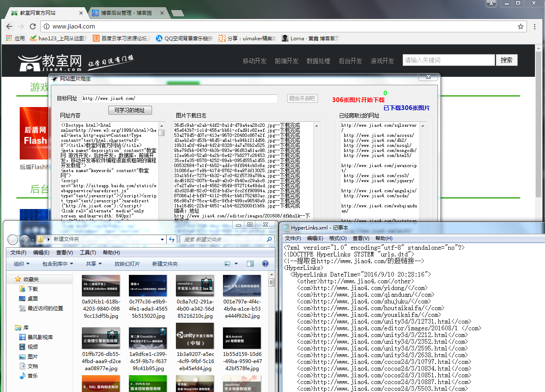Open Lorna 博客 bookmark

pos(310,38)
